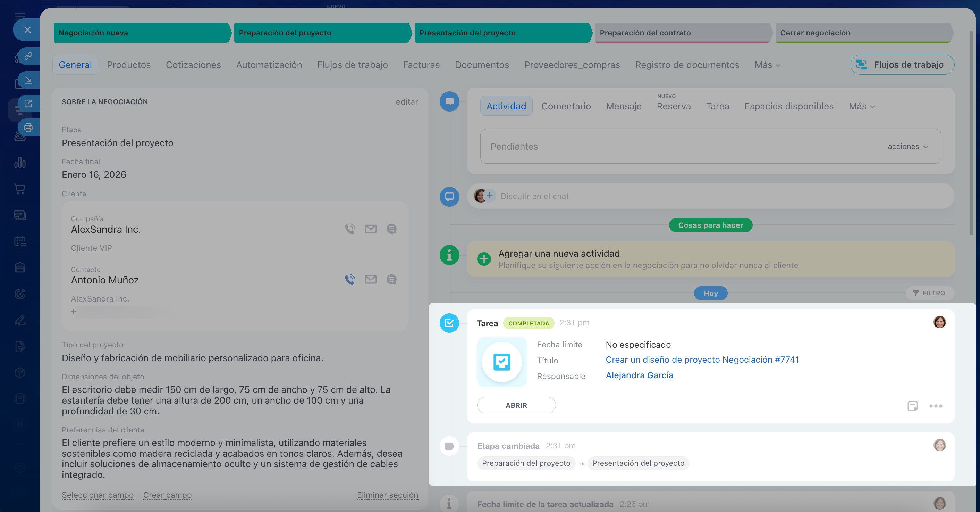Switch to the Productos tab
The width and height of the screenshot is (980, 512).
(x=129, y=65)
